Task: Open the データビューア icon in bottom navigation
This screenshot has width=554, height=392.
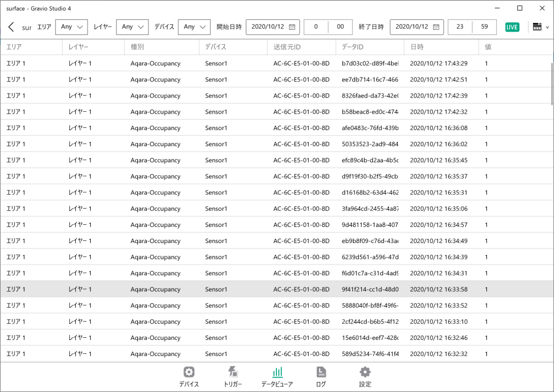Action: tap(277, 372)
